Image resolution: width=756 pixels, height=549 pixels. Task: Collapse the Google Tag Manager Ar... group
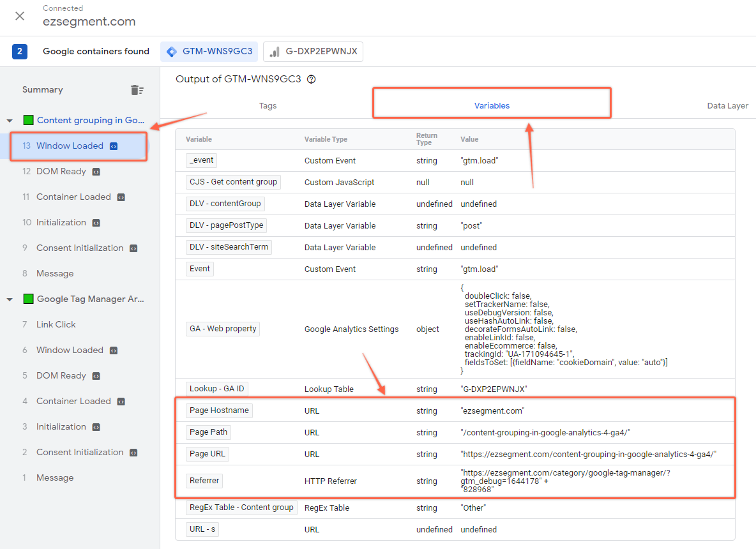(9, 299)
